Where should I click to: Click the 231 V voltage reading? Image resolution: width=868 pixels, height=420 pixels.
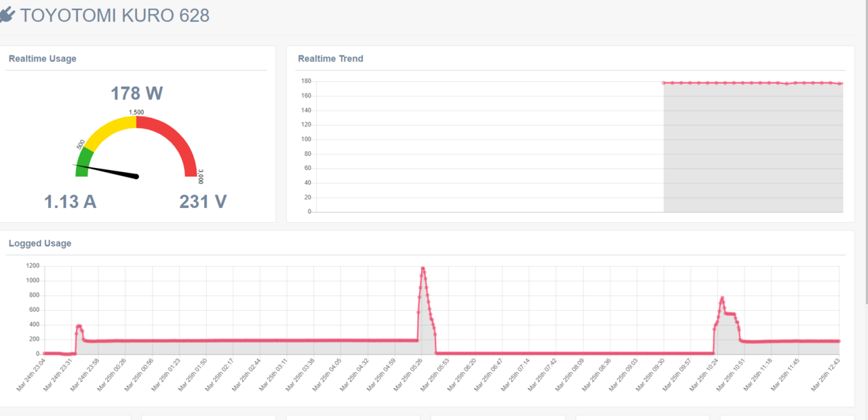click(203, 202)
